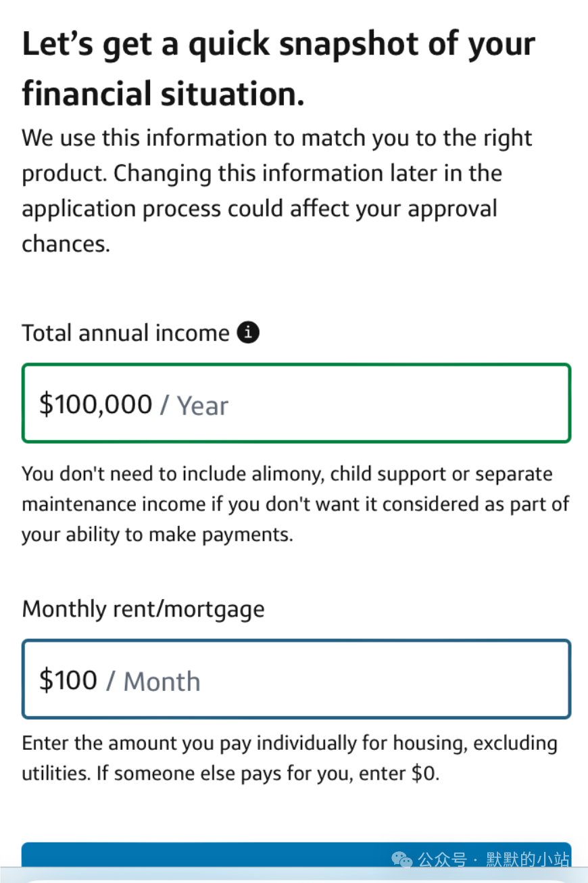Click the "ability to make payments" text line
Image resolution: width=588 pixels, height=883 pixels.
(x=157, y=535)
